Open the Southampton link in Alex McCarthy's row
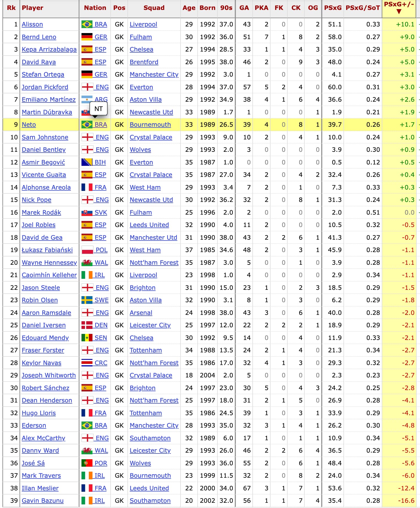The height and width of the screenshot is (508, 420). [150, 438]
